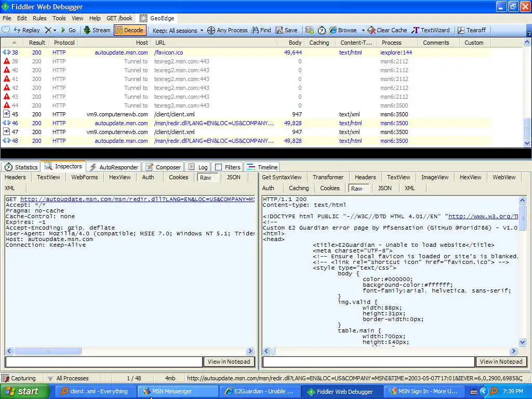Switch to E2Guardian browser window in taskbar

point(260,391)
